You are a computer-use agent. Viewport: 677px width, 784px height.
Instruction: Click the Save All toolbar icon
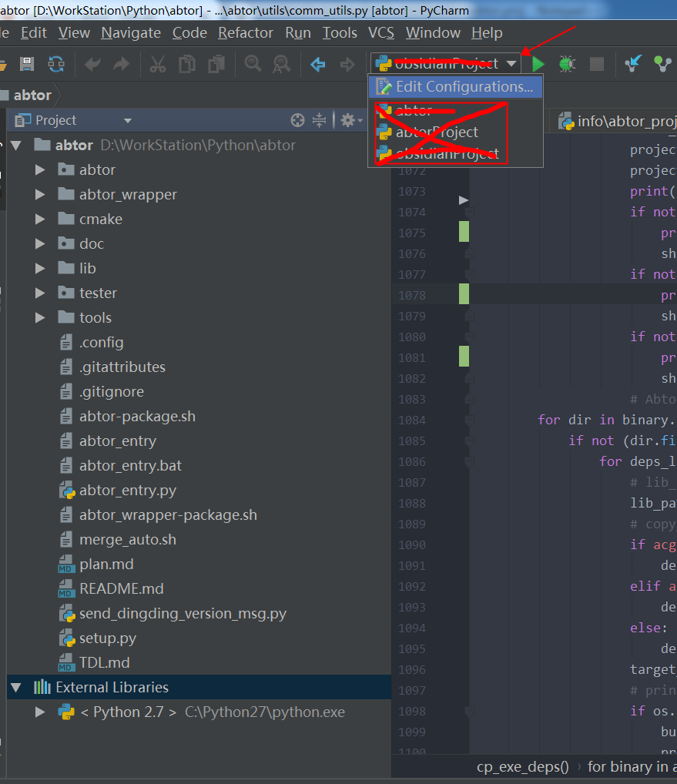click(27, 64)
